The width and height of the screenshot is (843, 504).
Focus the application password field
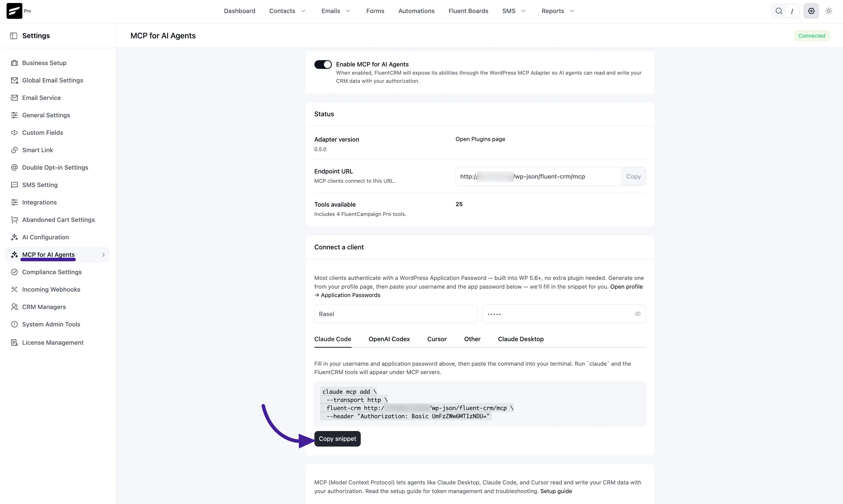click(564, 314)
